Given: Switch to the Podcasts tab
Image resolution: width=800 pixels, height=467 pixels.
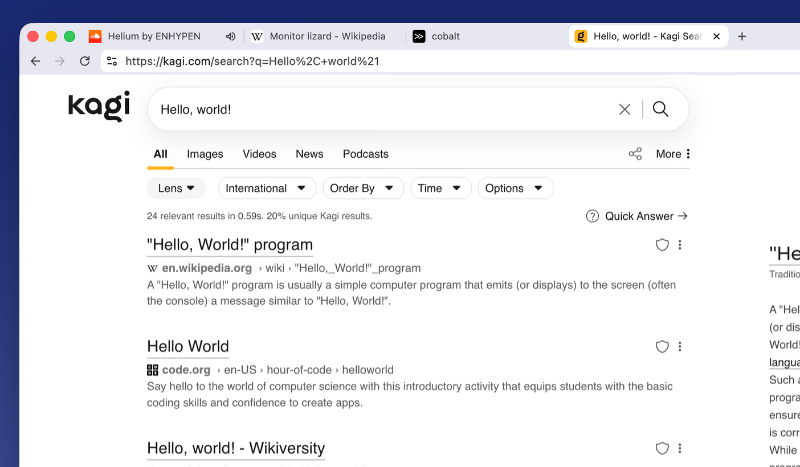Looking at the screenshot, I should pos(365,154).
